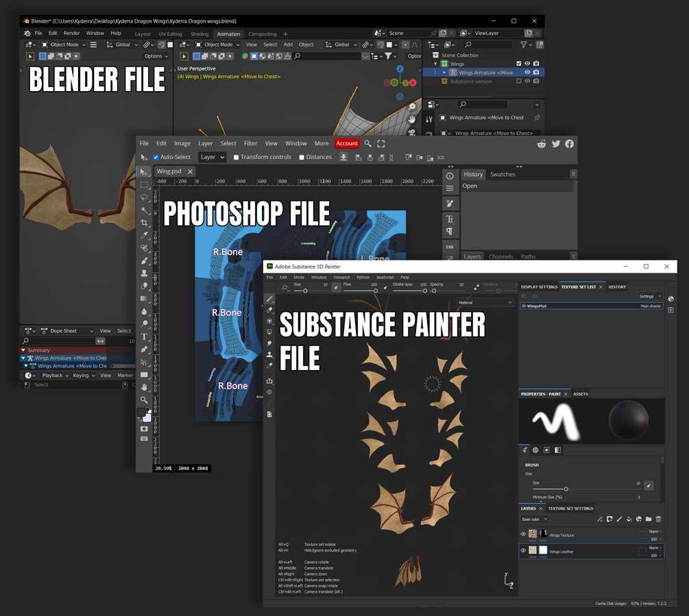This screenshot has height=616, width=689.
Task: Open the Global orientation dropdown in Blender center viewport
Action: point(341,45)
